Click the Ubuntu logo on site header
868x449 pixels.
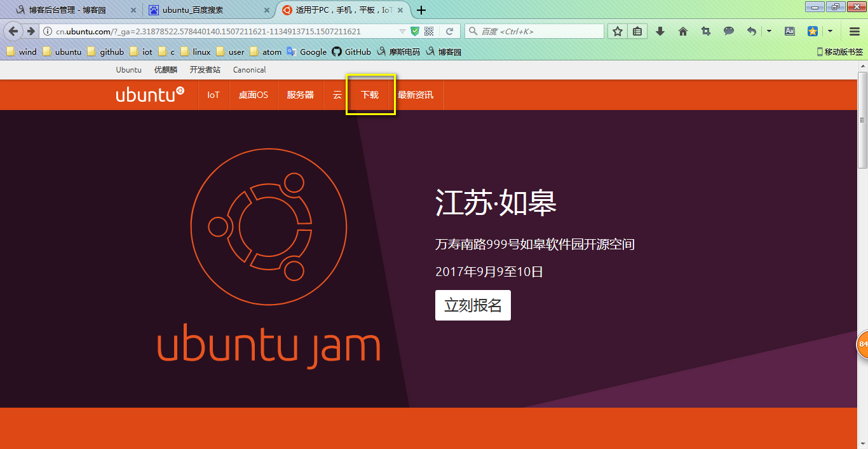point(150,94)
